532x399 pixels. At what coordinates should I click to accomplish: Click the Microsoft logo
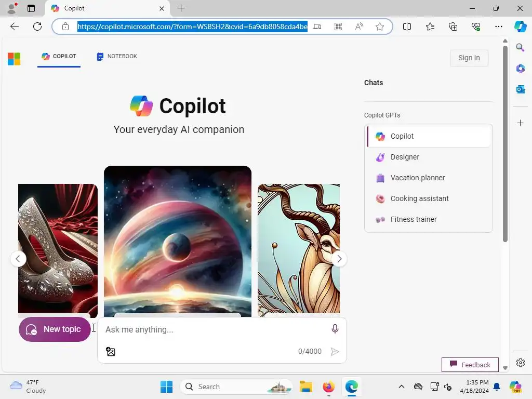[14, 59]
